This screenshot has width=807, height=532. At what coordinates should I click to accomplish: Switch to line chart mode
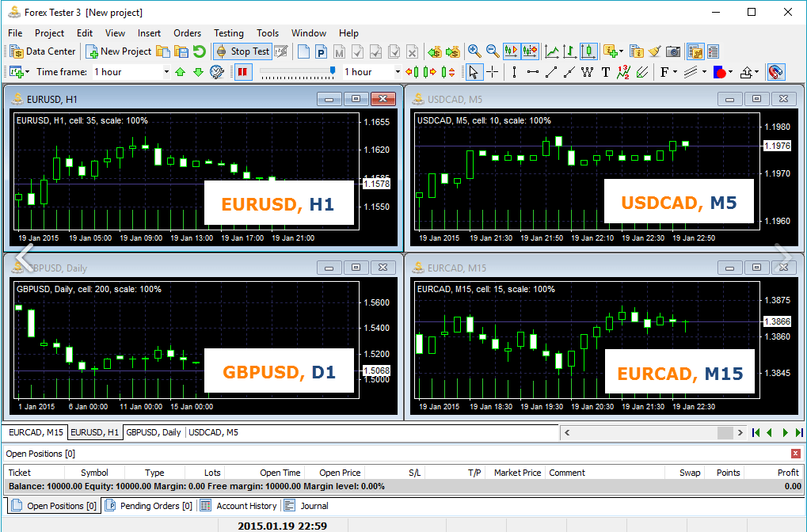tap(552, 51)
